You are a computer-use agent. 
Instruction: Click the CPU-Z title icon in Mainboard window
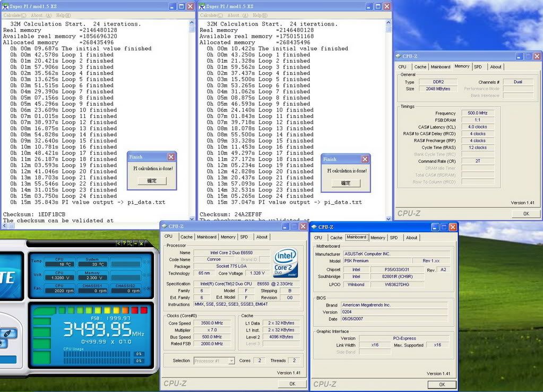pos(315,227)
